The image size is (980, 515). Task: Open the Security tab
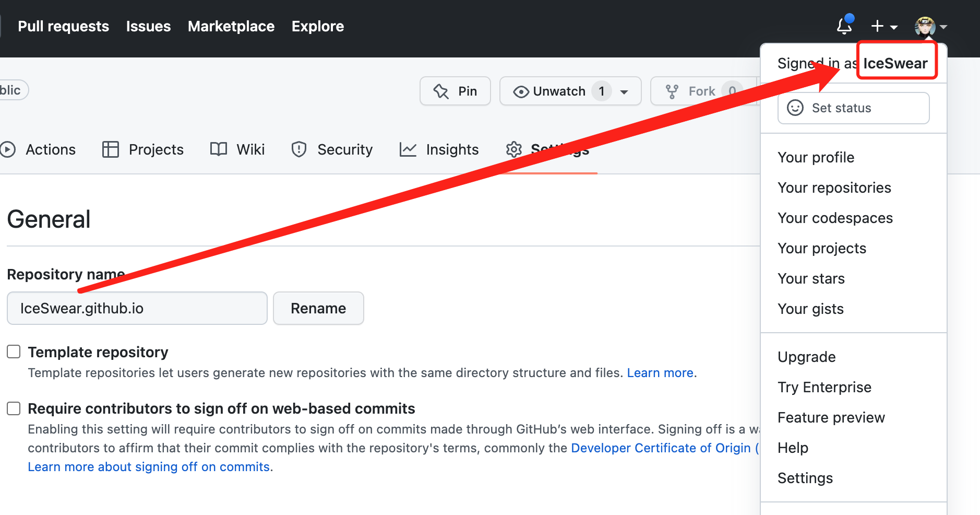[x=332, y=150]
